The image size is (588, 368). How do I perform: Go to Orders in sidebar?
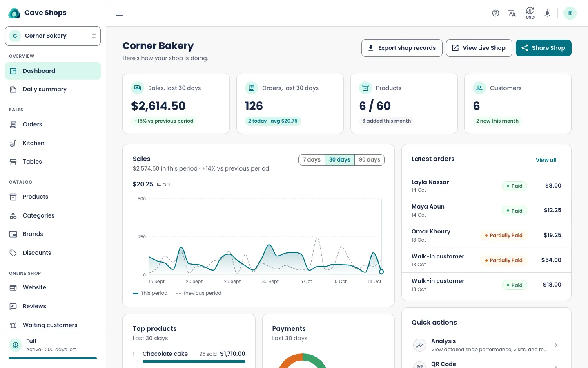coord(53,124)
